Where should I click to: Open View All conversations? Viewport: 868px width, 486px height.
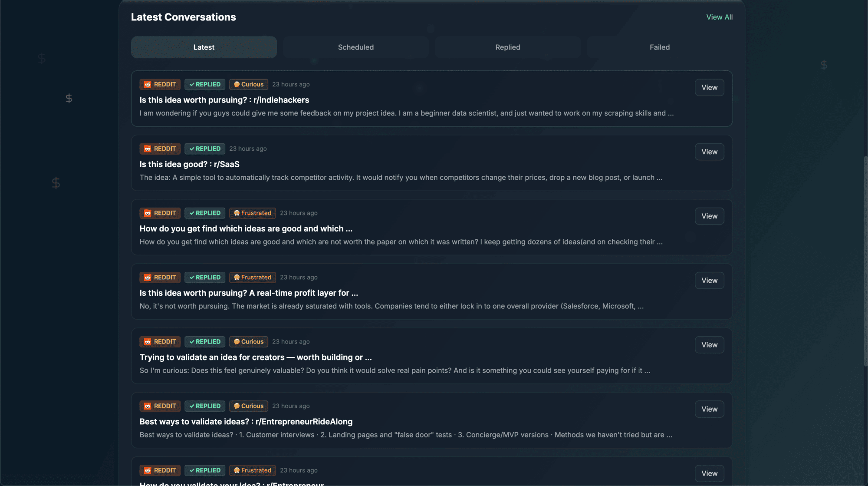point(719,17)
